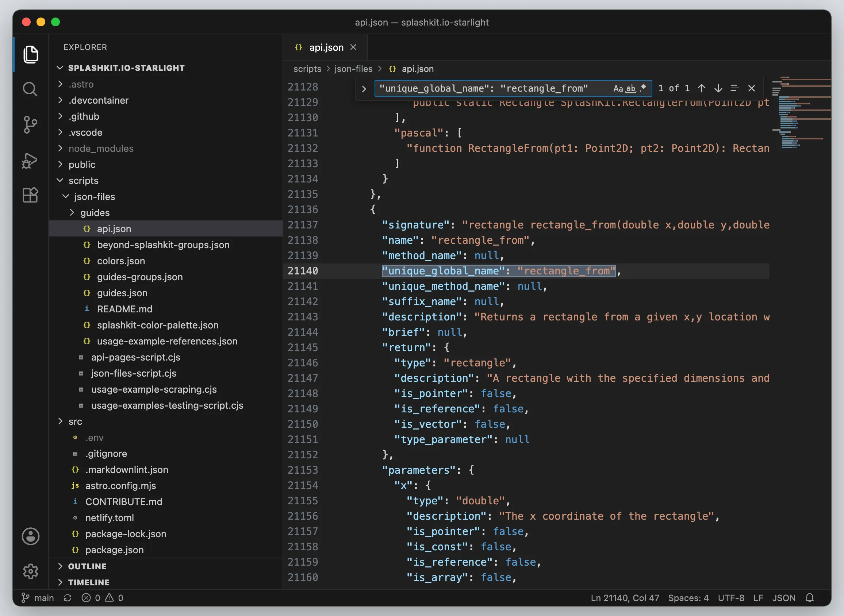Open the notifications bell in status bar
The height and width of the screenshot is (616, 844).
(809, 598)
